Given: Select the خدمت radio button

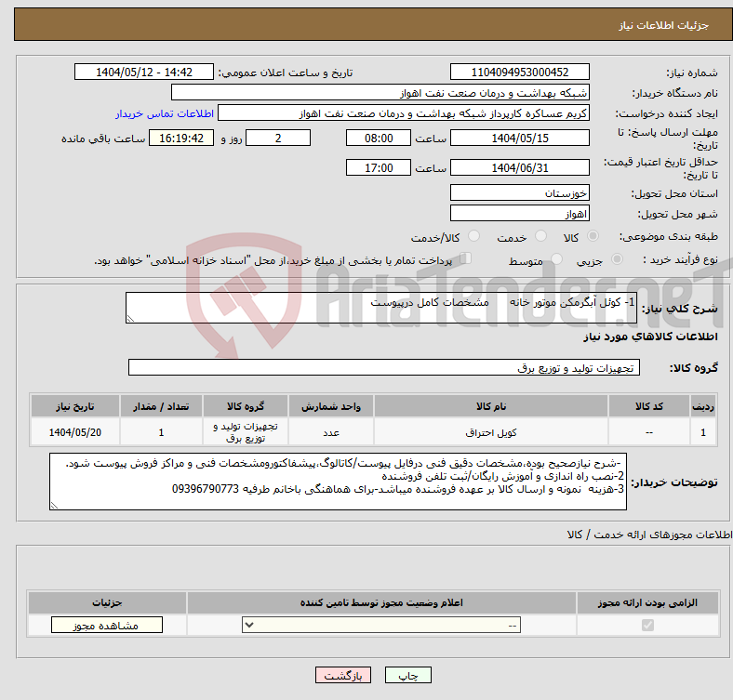Looking at the screenshot, I should coord(540,236).
